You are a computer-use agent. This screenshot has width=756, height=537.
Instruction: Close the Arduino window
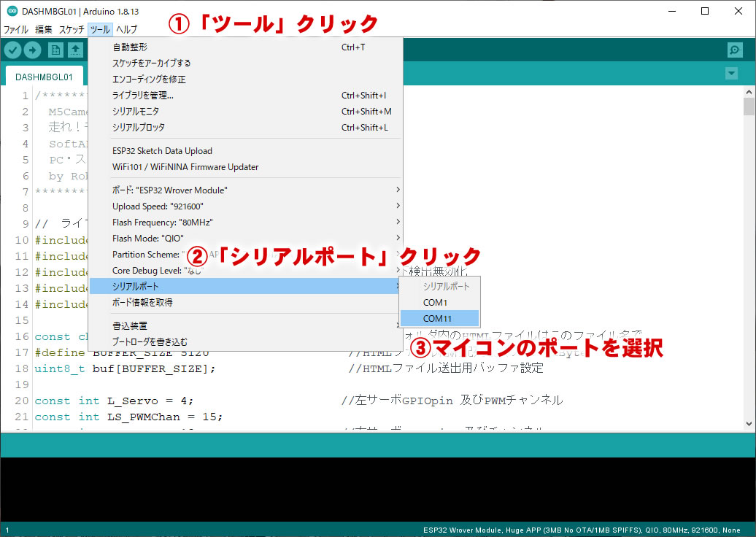[x=738, y=11]
